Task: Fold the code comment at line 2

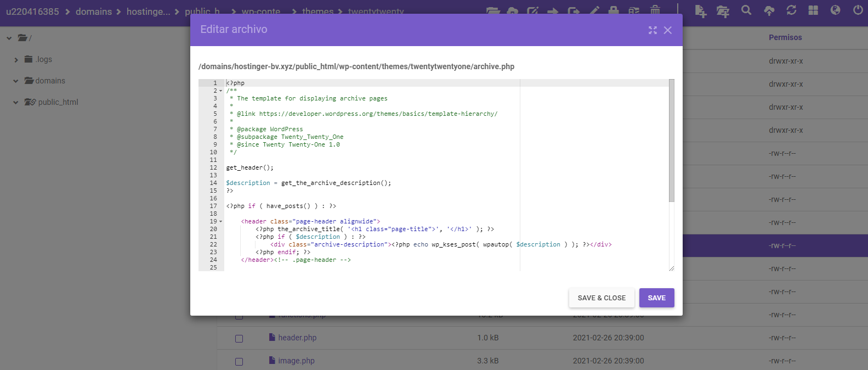Action: click(x=220, y=91)
